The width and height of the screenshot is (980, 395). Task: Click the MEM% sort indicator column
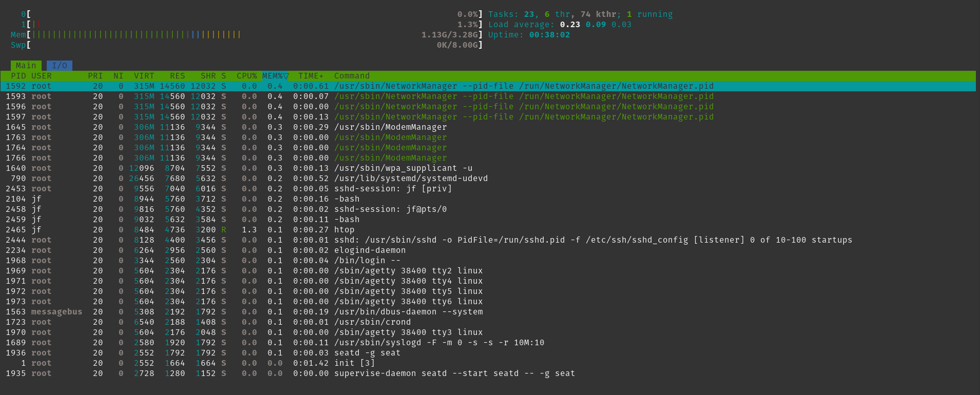pyautogui.click(x=275, y=76)
